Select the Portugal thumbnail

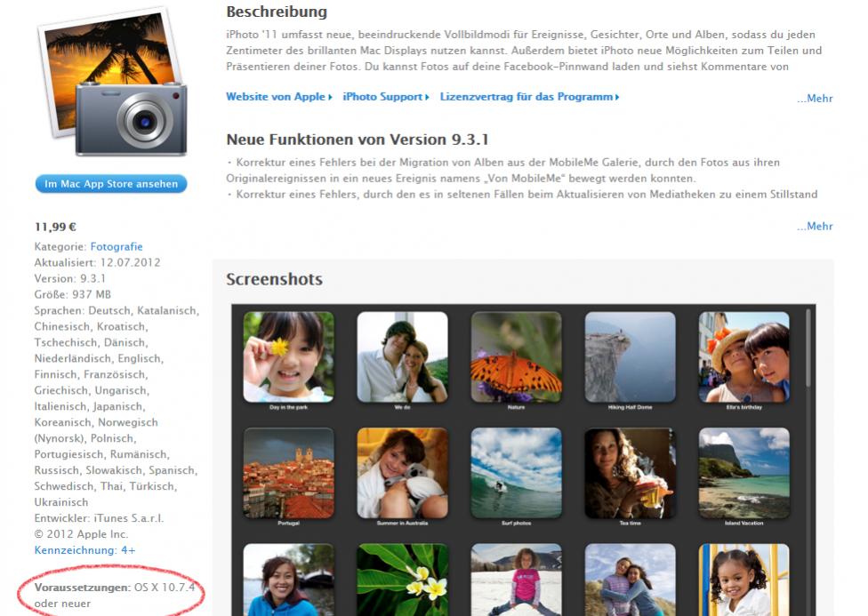288,473
